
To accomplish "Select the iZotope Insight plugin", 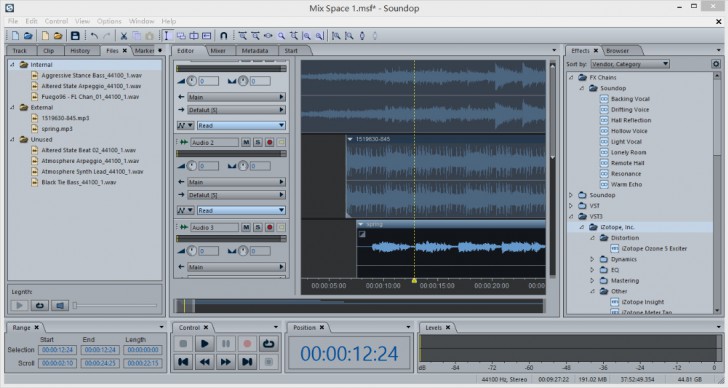I will click(x=643, y=302).
